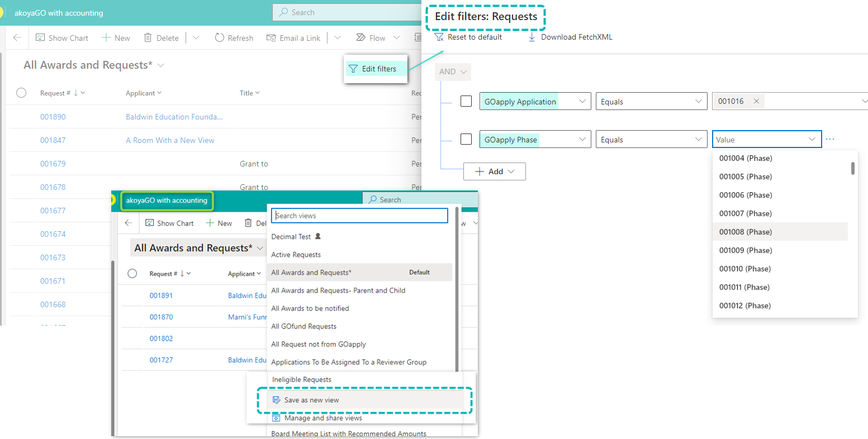This screenshot has height=439, width=868.
Task: Open Show Chart in main window
Action: [62, 38]
